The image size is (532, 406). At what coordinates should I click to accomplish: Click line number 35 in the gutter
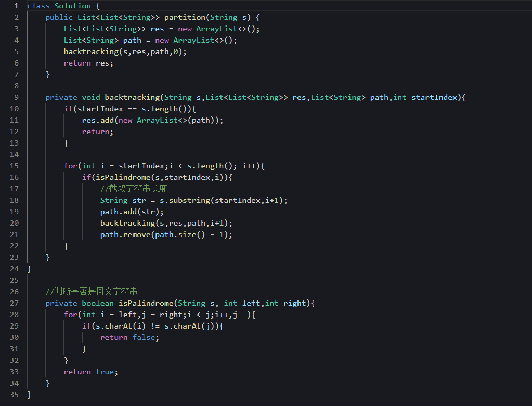[x=14, y=395]
